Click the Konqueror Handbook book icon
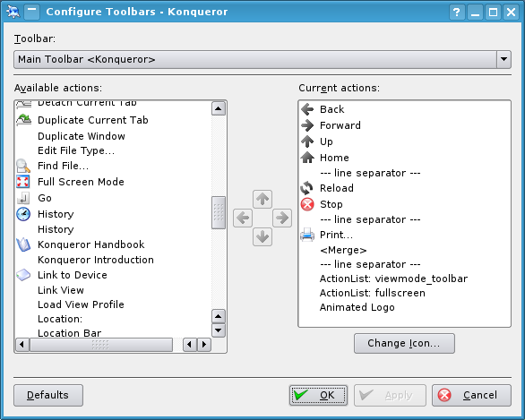The height and width of the screenshot is (420, 525). (x=23, y=244)
